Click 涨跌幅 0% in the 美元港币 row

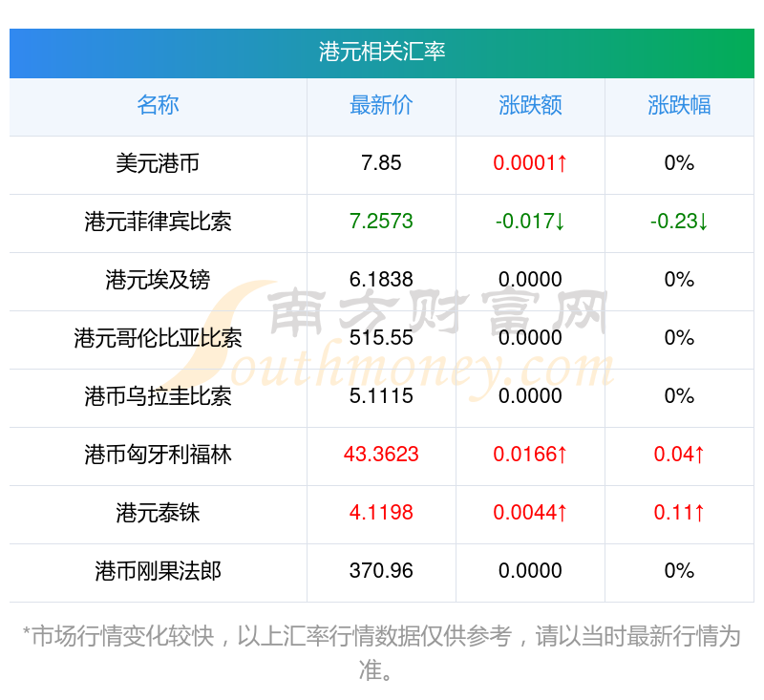pyautogui.click(x=679, y=163)
